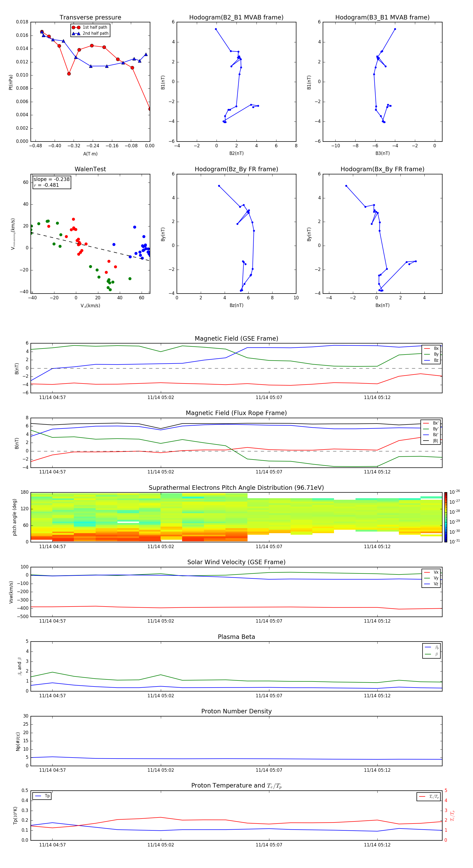Click the 'Hodogram(Bx_By FR frame)' title
Screen dimensions: 473x868
click(382, 169)
